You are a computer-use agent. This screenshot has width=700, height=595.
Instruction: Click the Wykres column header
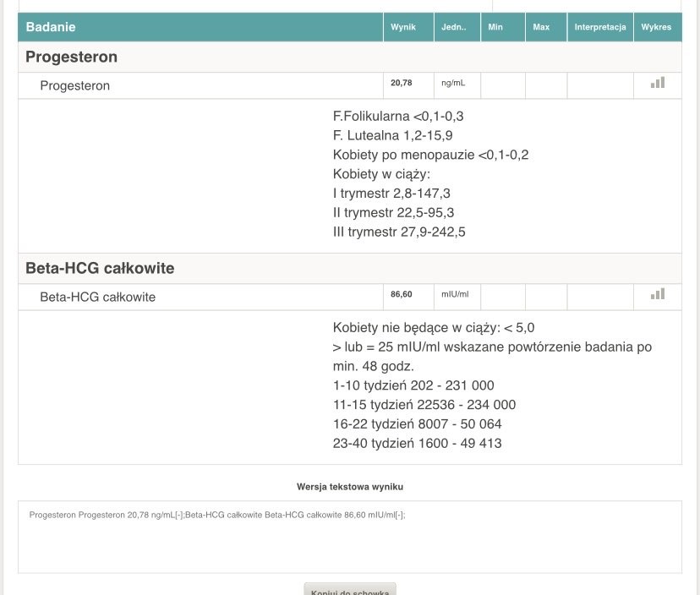pos(656,27)
